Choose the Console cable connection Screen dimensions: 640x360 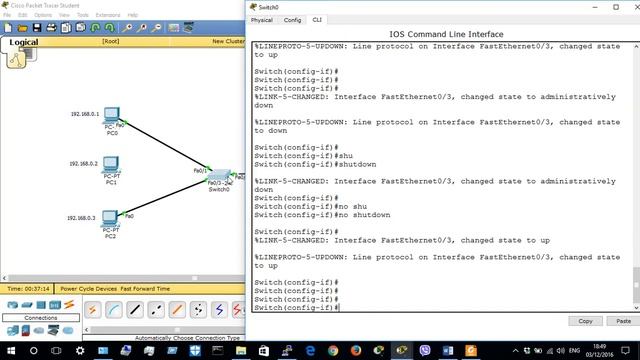point(114,310)
